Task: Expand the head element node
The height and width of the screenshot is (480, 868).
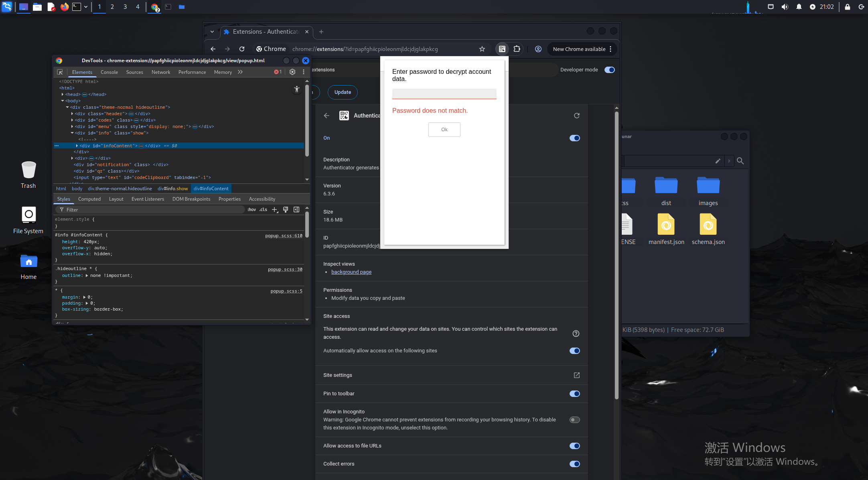Action: pos(63,94)
